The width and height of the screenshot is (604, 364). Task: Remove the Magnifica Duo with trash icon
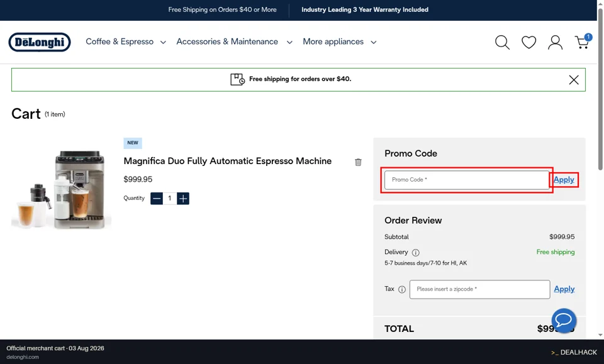358,162
